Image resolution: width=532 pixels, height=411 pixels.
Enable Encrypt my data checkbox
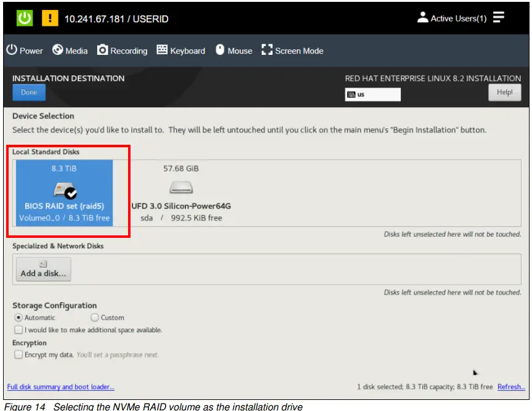[18, 354]
